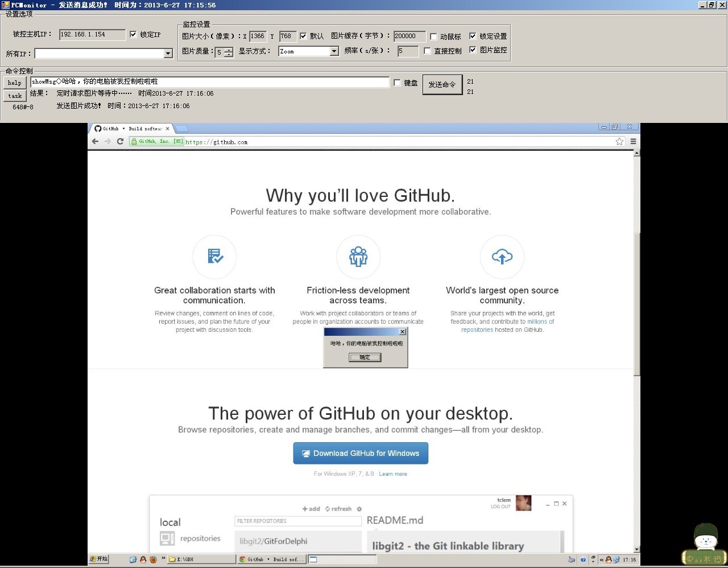Toggle the 锁定设置 checkbox
Screen dimensions: 728x568
point(473,36)
